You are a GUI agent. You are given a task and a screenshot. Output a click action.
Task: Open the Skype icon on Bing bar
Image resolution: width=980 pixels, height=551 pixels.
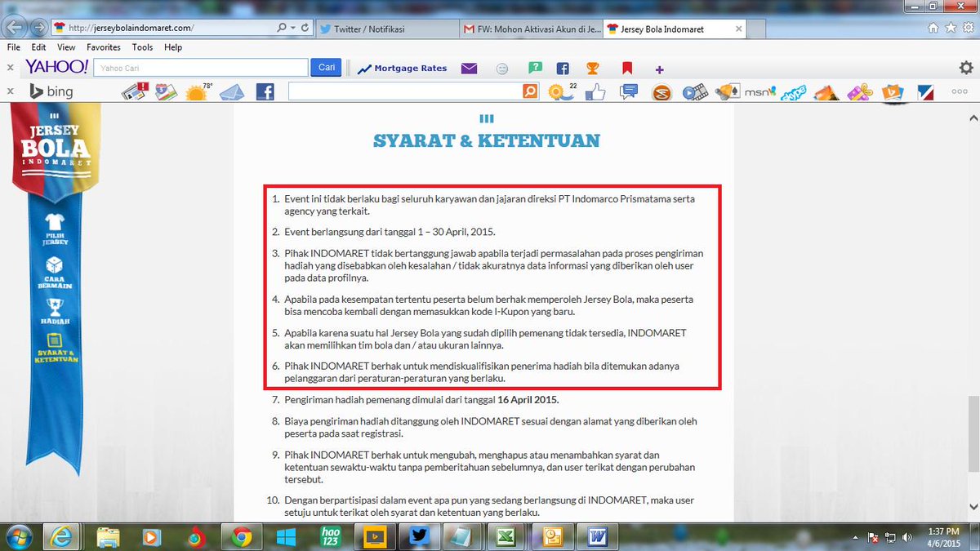(x=793, y=92)
